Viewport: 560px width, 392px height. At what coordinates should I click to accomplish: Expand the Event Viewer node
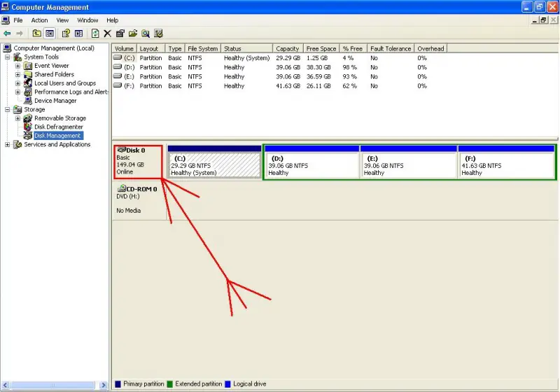click(x=17, y=66)
